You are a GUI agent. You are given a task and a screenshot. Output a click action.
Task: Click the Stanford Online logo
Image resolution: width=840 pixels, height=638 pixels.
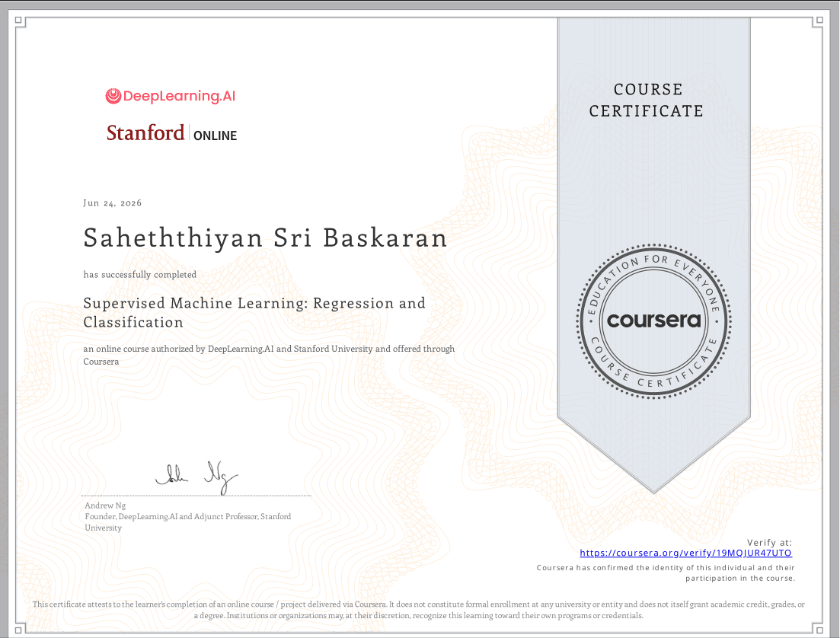pyautogui.click(x=171, y=132)
